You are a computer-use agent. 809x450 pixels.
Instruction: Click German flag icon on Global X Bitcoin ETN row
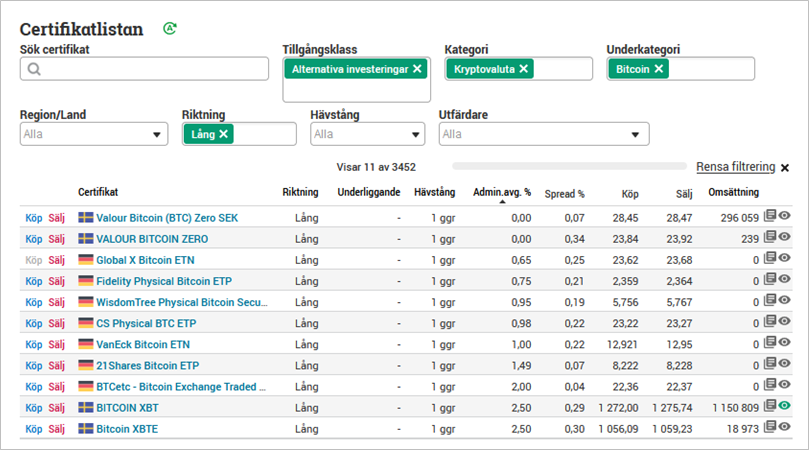[x=86, y=260]
